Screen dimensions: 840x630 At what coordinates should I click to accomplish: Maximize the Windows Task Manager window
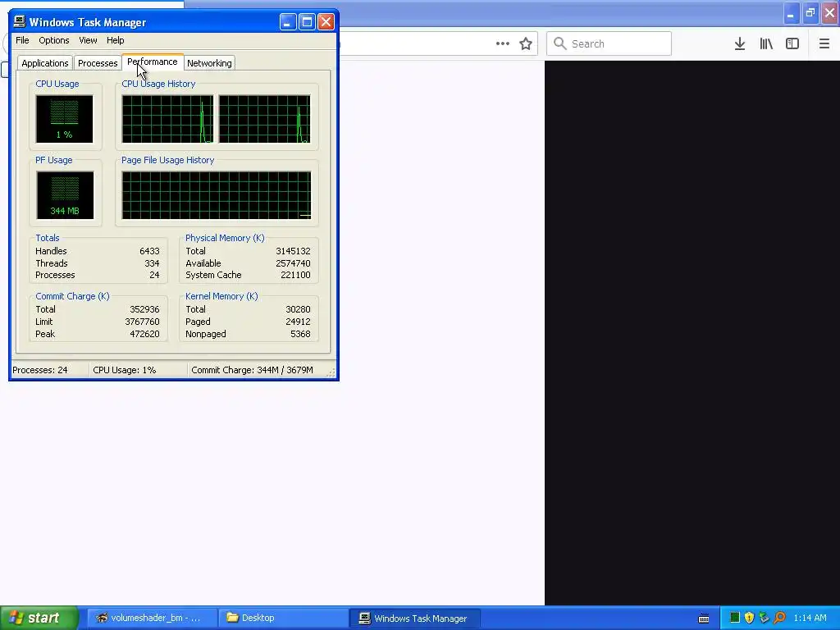(307, 22)
